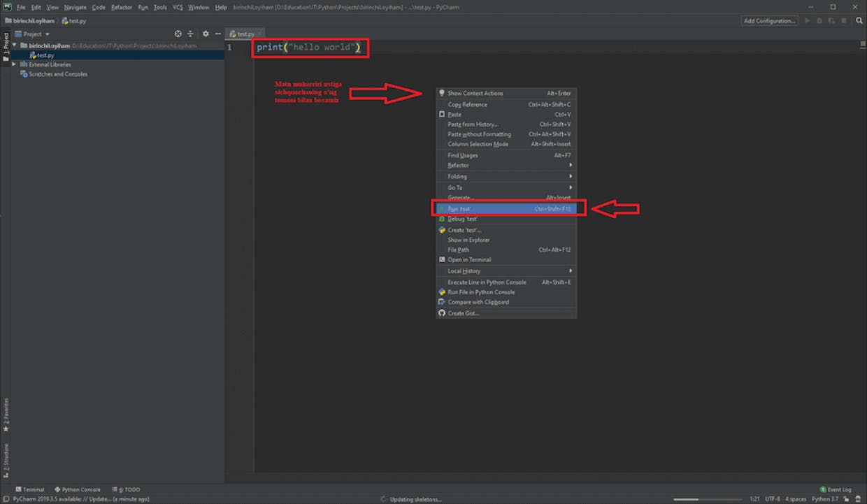Click the UTF-8 encoding selector
Image resolution: width=867 pixels, height=504 pixels.
point(772,499)
